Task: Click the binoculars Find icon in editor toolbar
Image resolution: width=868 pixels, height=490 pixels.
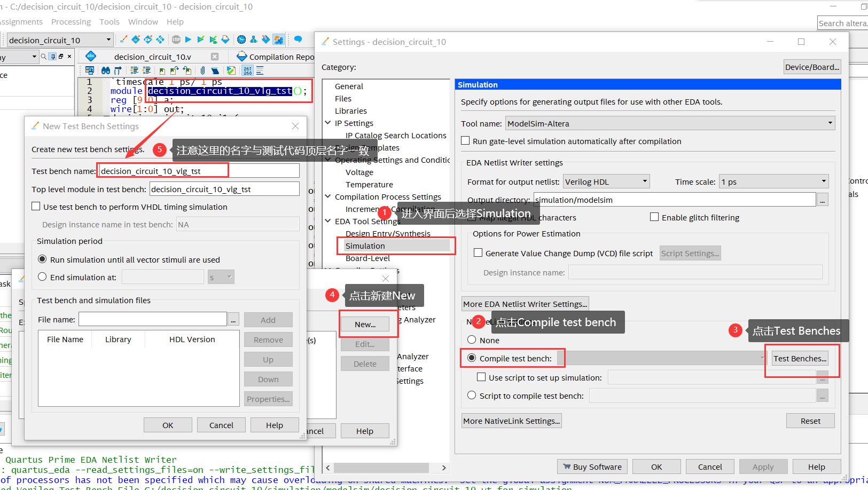Action: pos(106,70)
